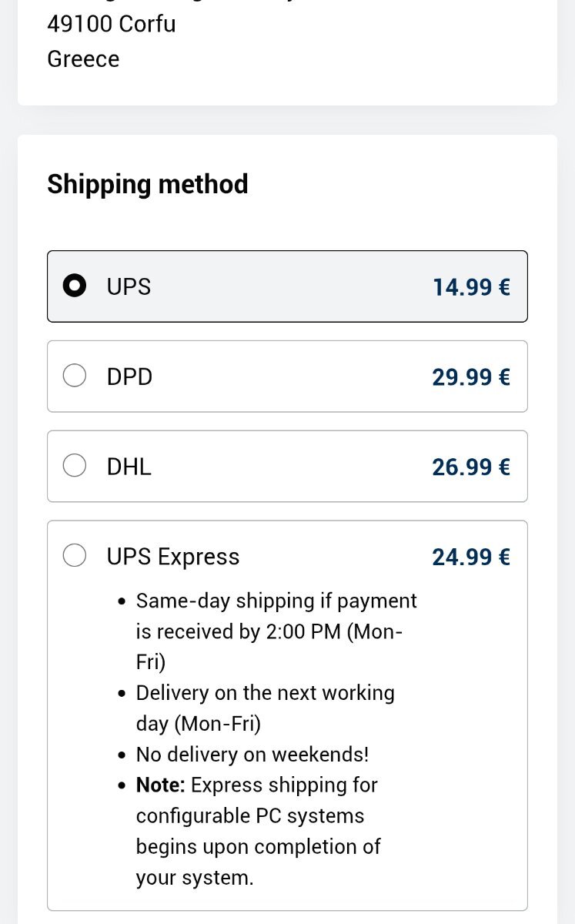Screen dimensions: 575x924
Task: Click the 29.99 € DPD price
Action: coord(471,377)
